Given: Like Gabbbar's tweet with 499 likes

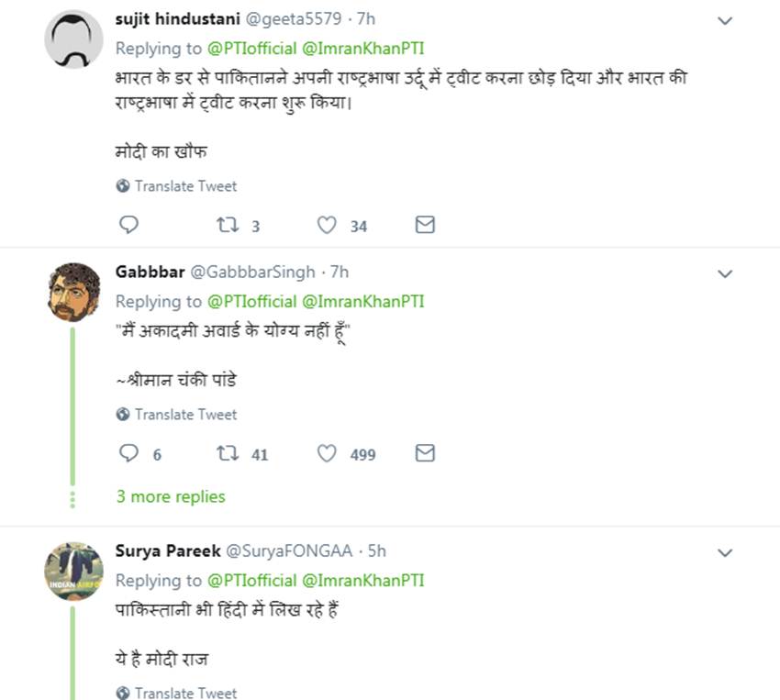Looking at the screenshot, I should point(327,453).
